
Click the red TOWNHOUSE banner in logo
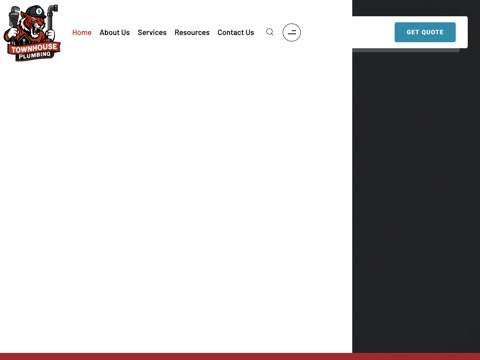click(x=34, y=48)
